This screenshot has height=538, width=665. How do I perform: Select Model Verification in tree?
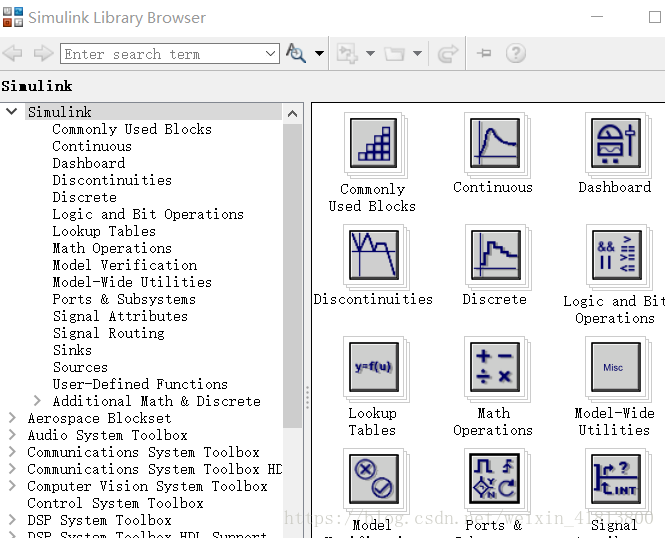(125, 265)
